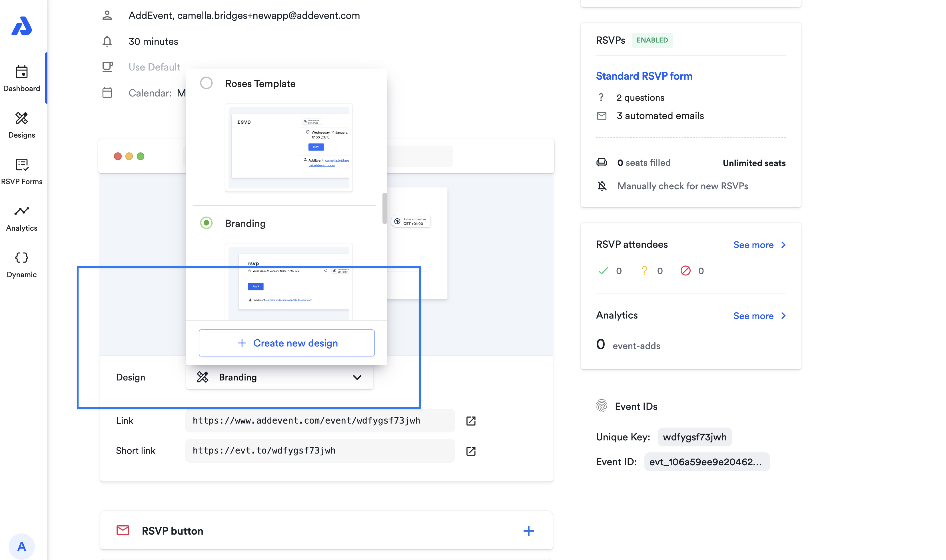The width and height of the screenshot is (946, 560).
Task: Expand the RSVP button section
Action: coord(528,531)
